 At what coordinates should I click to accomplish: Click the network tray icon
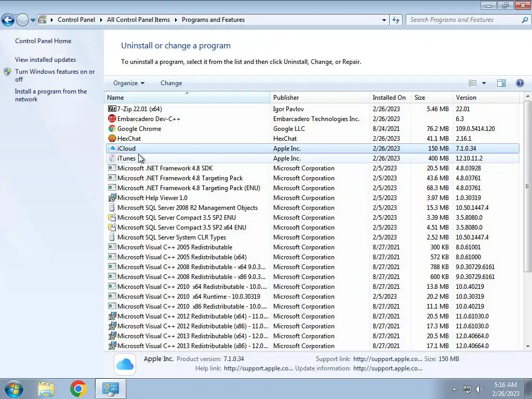[x=467, y=389]
